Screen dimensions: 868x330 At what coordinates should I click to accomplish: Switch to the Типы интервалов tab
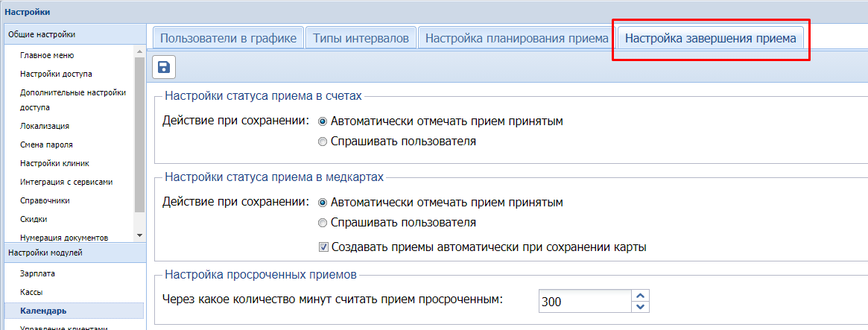[x=361, y=39]
